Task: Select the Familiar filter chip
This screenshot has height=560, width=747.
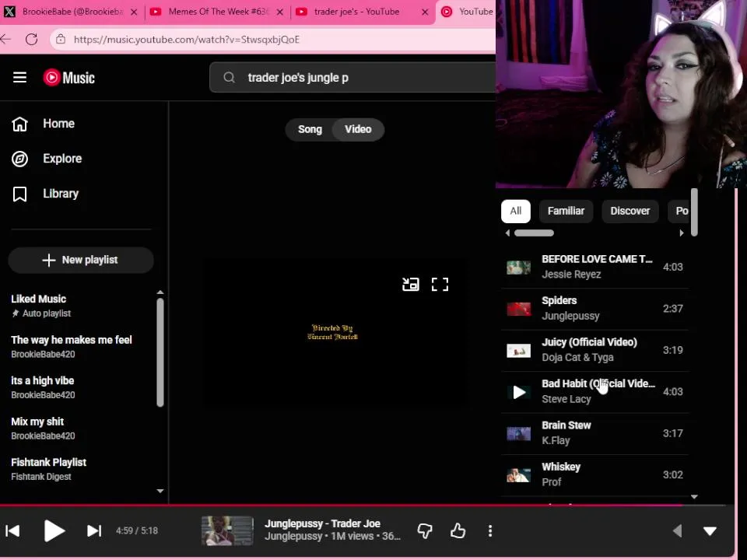Action: pyautogui.click(x=566, y=211)
